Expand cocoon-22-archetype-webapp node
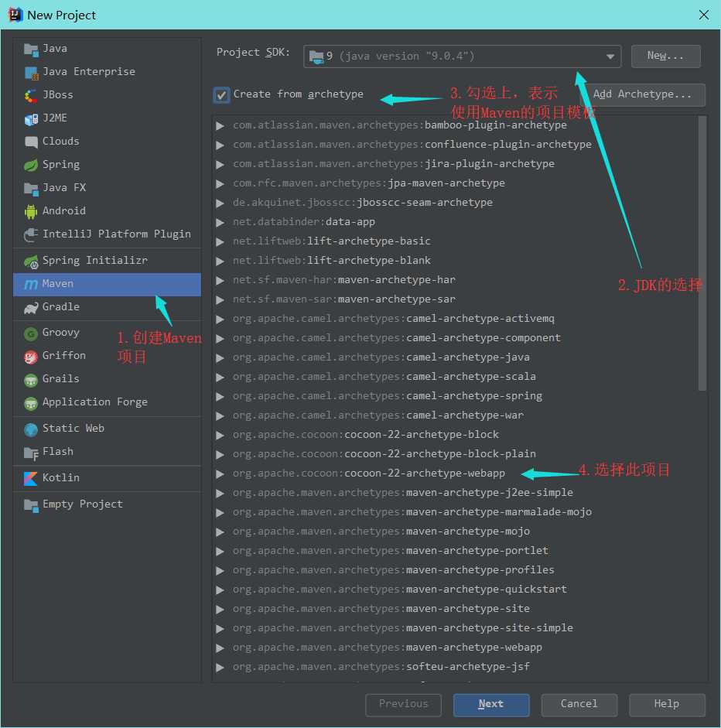 click(x=220, y=473)
